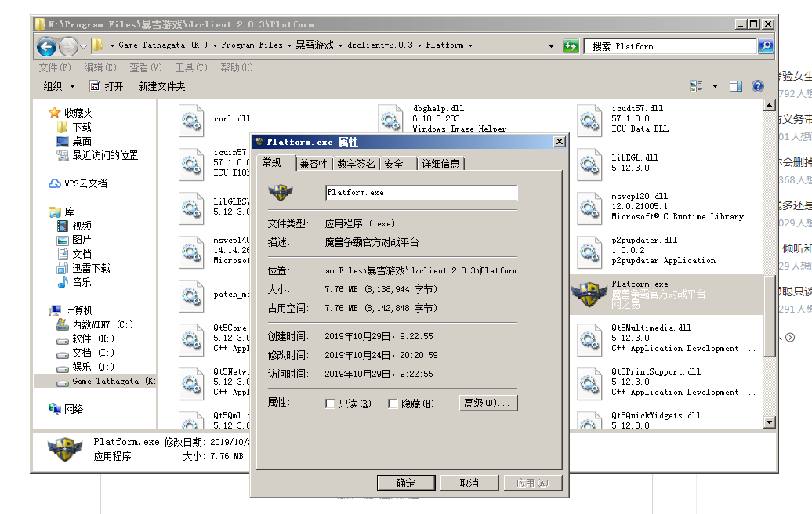The height and width of the screenshot is (514, 812).
Task: Select the Platform.exe file icon in list
Action: (589, 294)
